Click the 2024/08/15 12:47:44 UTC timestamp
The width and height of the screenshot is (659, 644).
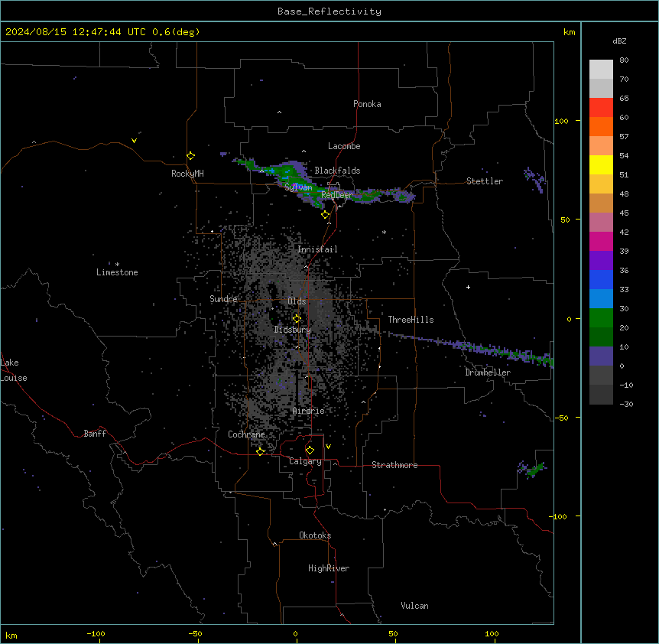click(x=76, y=32)
